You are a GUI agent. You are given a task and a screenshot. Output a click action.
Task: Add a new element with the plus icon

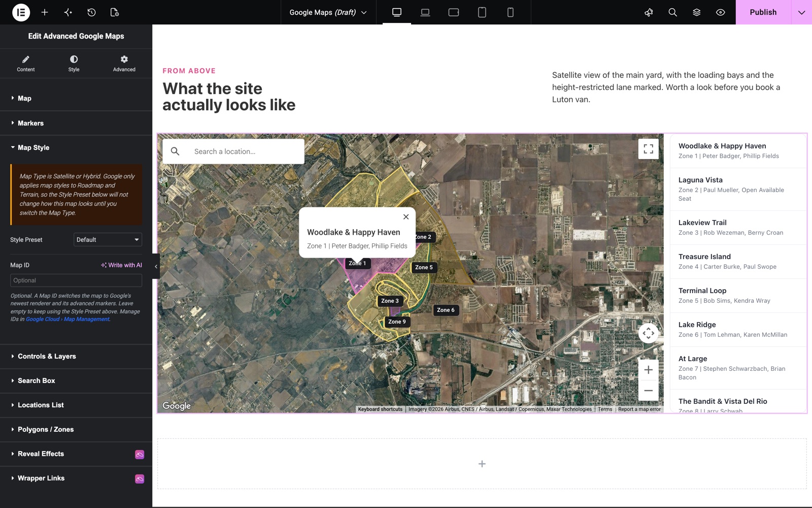click(x=45, y=12)
